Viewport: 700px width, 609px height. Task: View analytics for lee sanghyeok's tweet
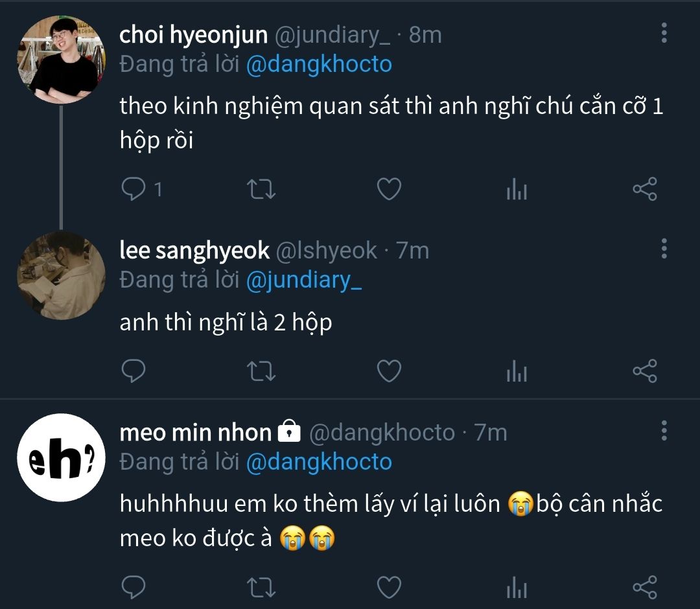pos(517,371)
